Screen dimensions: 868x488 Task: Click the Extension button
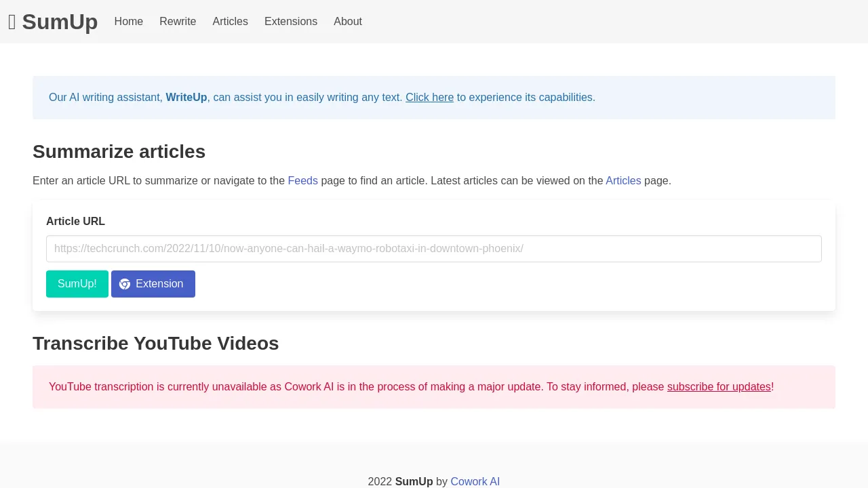(153, 284)
